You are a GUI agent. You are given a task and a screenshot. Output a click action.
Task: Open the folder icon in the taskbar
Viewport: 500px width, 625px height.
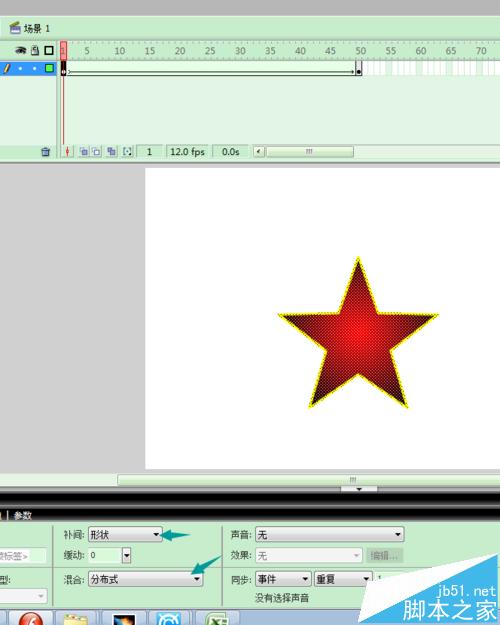coord(76,619)
